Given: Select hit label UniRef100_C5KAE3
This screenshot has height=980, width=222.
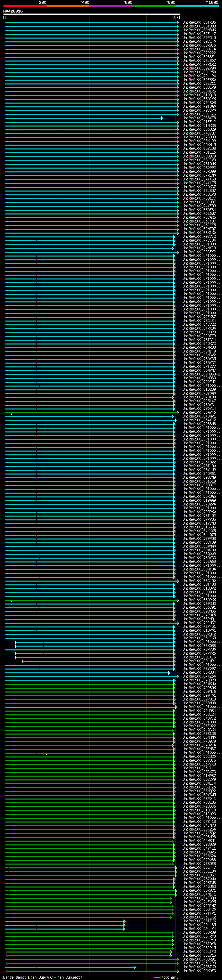Looking at the screenshot, I should [x=199, y=971].
